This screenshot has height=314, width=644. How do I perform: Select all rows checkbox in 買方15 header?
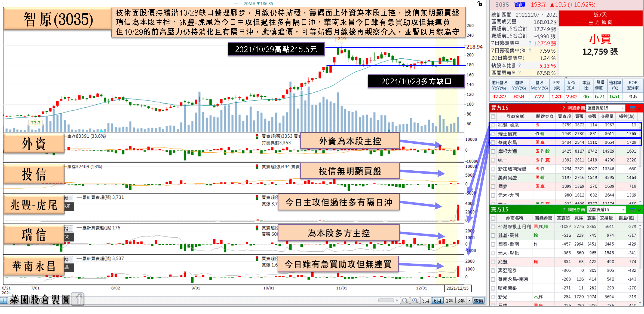pos(493,117)
